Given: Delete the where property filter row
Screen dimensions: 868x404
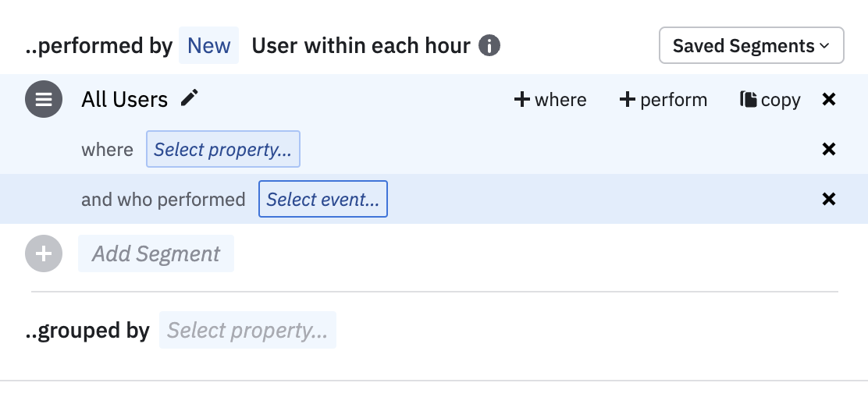Looking at the screenshot, I should point(829,149).
